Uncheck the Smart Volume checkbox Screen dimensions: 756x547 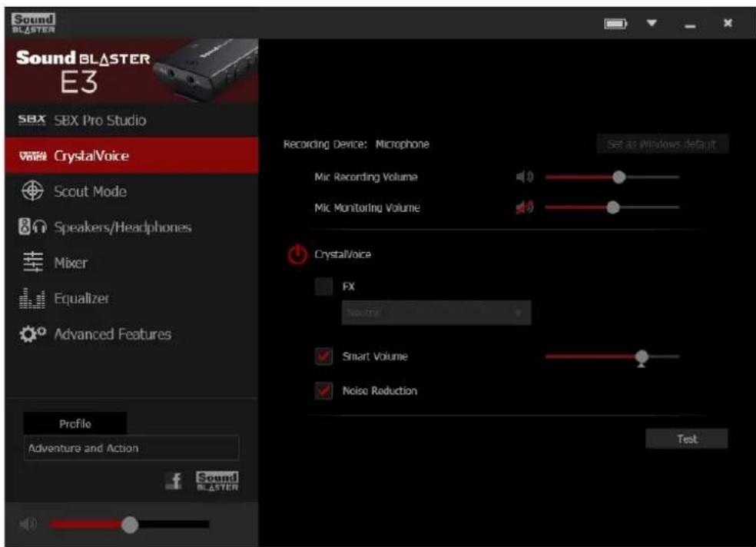pyautogui.click(x=323, y=356)
